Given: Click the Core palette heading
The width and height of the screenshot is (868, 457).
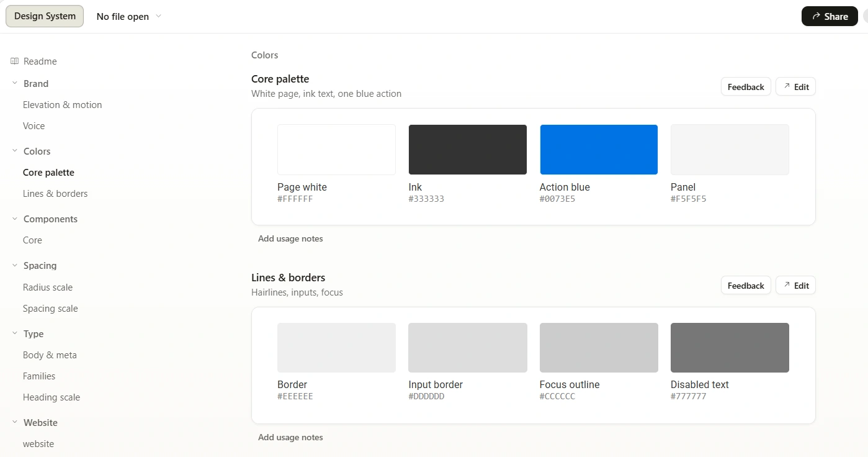Looking at the screenshot, I should 280,79.
